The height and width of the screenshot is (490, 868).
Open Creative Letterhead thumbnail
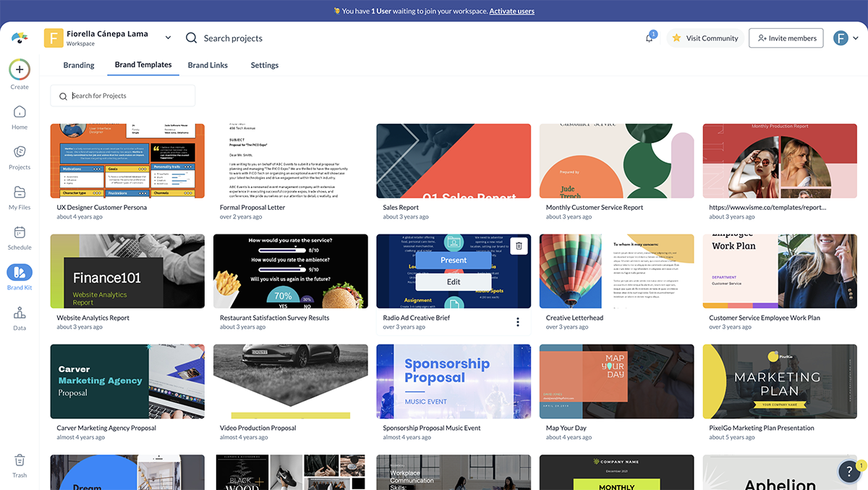tap(617, 271)
